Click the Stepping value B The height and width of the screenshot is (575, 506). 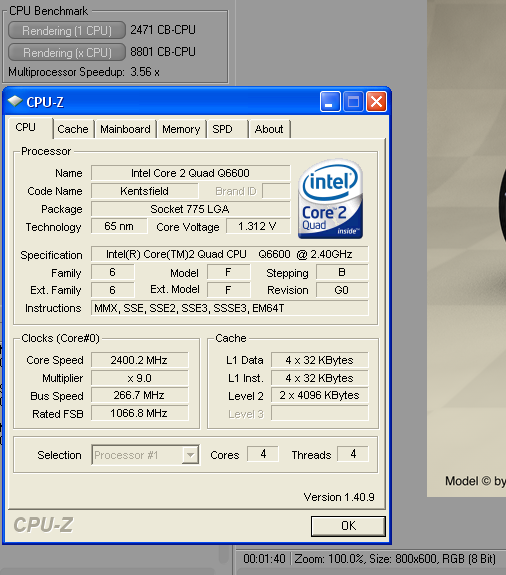pyautogui.click(x=342, y=272)
